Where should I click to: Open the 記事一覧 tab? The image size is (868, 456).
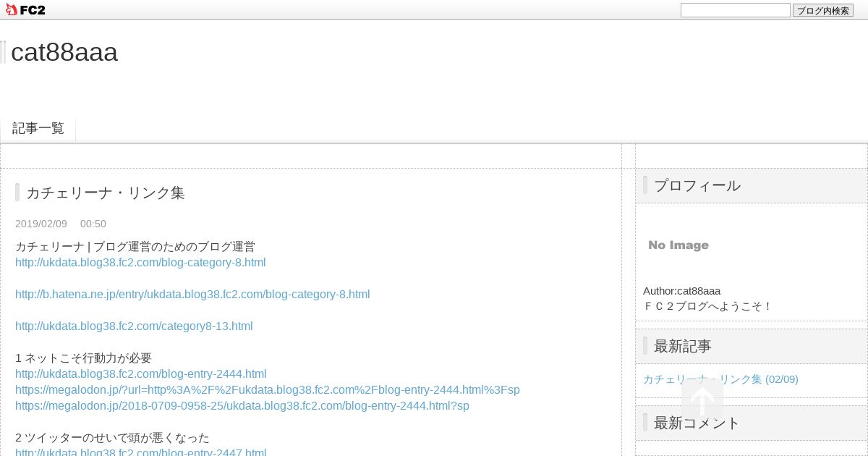[x=38, y=128]
